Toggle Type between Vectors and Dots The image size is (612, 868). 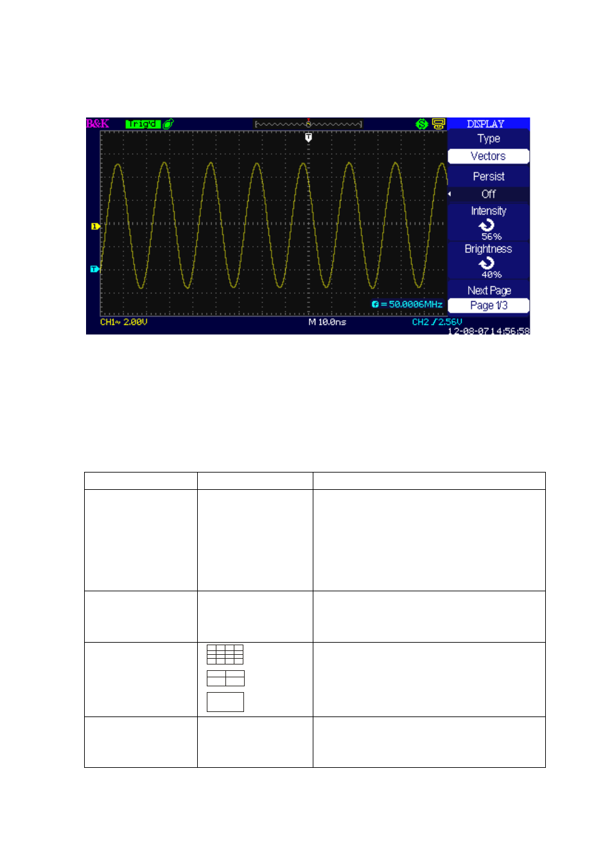(x=488, y=156)
